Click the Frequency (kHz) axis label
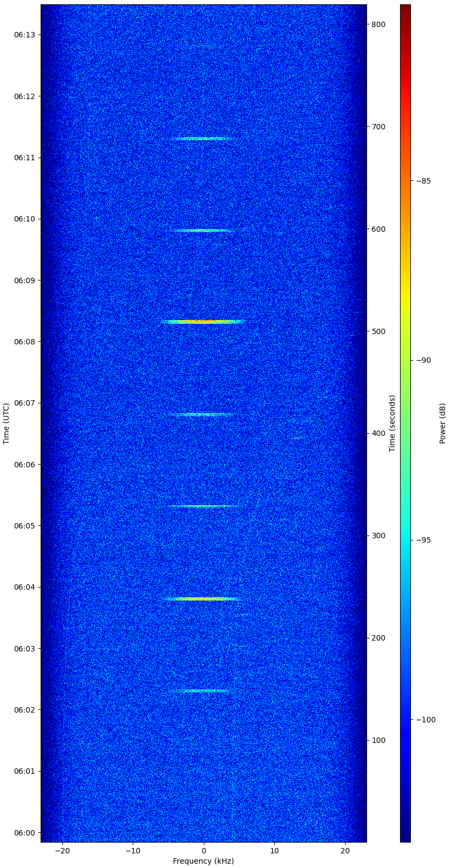Screen dimensions: 451x868 tap(203, 861)
